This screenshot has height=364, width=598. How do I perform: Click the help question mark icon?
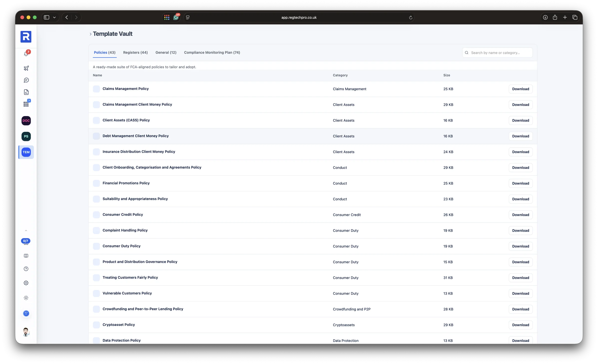click(26, 269)
